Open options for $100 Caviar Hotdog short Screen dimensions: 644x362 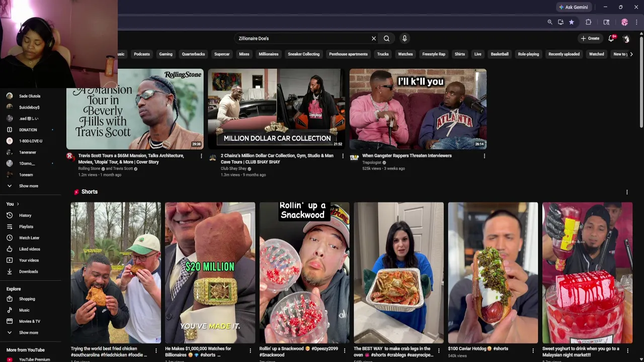click(x=533, y=350)
